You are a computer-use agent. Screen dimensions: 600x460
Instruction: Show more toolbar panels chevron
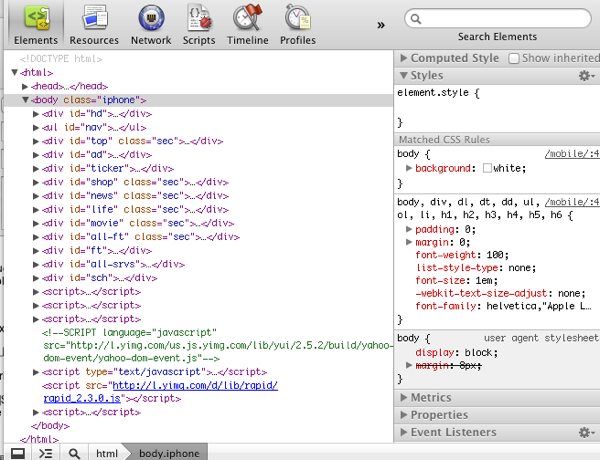pos(381,25)
